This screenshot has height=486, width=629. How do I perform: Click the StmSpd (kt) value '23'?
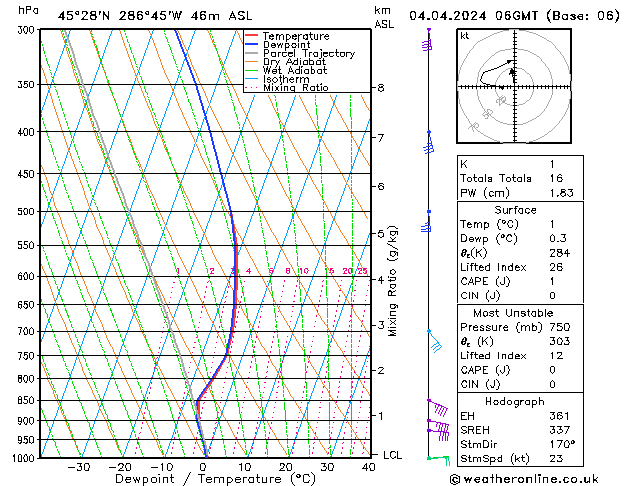556,459
